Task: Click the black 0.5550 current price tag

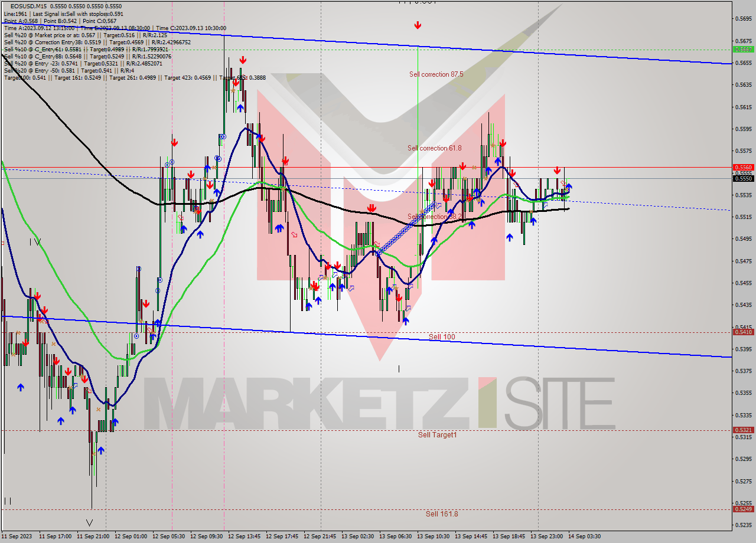Action: 742,178
